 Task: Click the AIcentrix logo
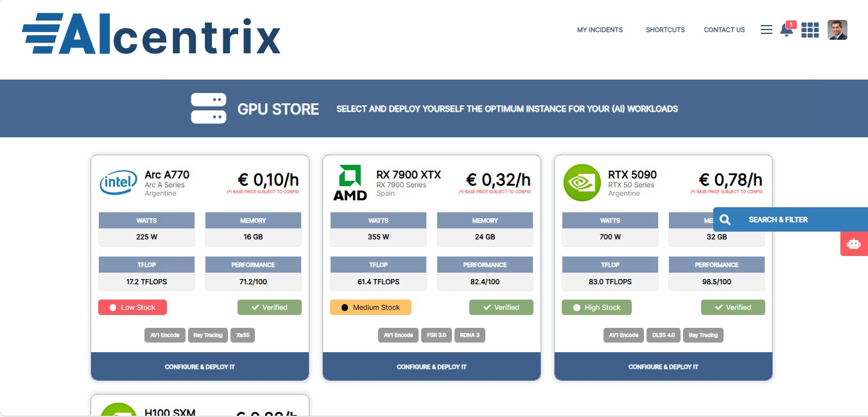coord(152,33)
